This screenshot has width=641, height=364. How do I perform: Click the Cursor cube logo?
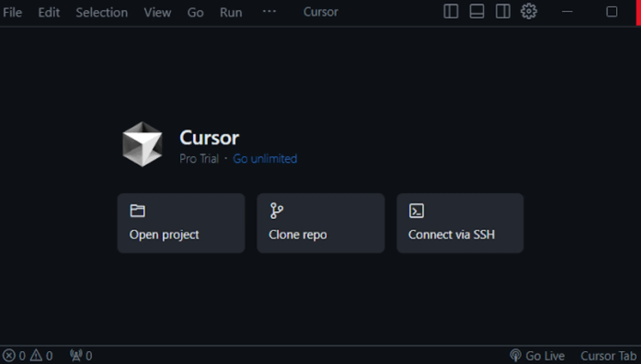click(142, 144)
